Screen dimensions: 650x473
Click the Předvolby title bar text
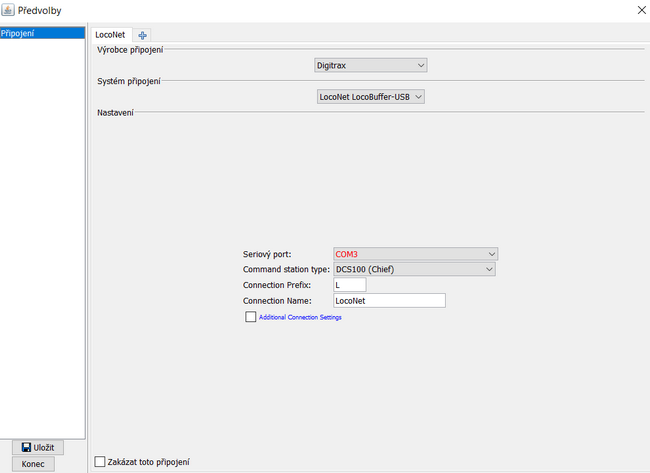(x=40, y=10)
